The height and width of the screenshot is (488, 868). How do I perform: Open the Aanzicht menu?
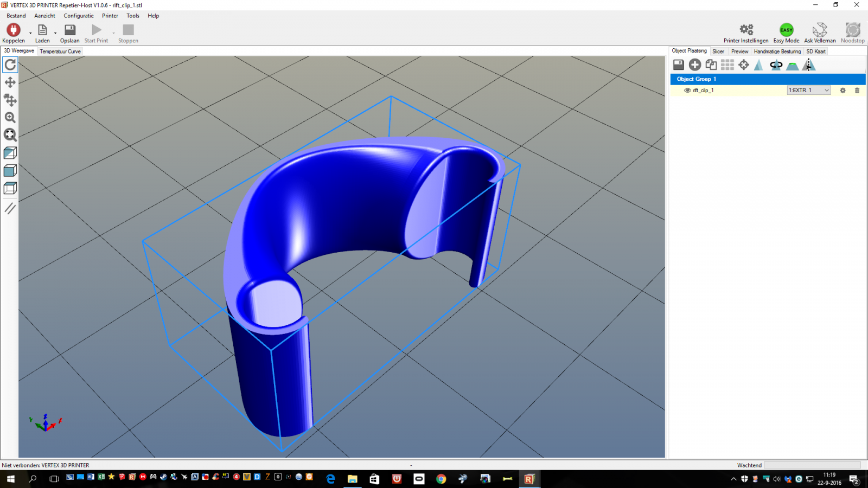click(x=44, y=16)
